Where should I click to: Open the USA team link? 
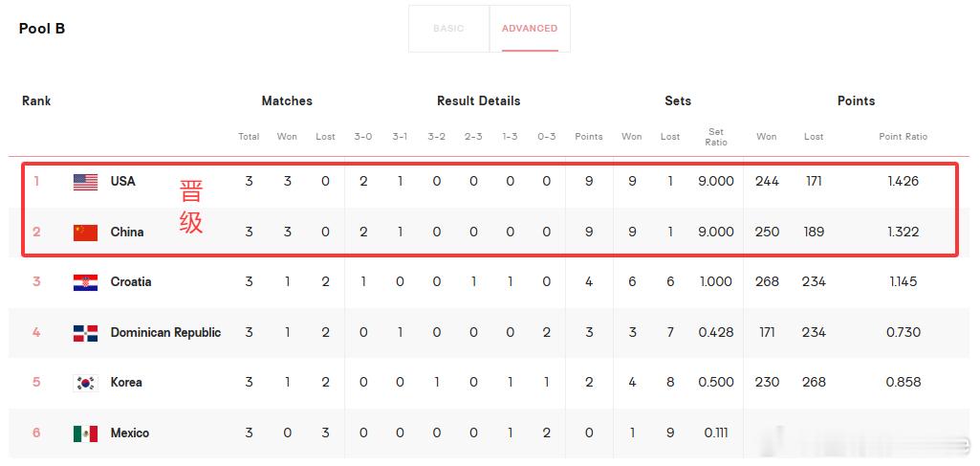click(x=123, y=182)
